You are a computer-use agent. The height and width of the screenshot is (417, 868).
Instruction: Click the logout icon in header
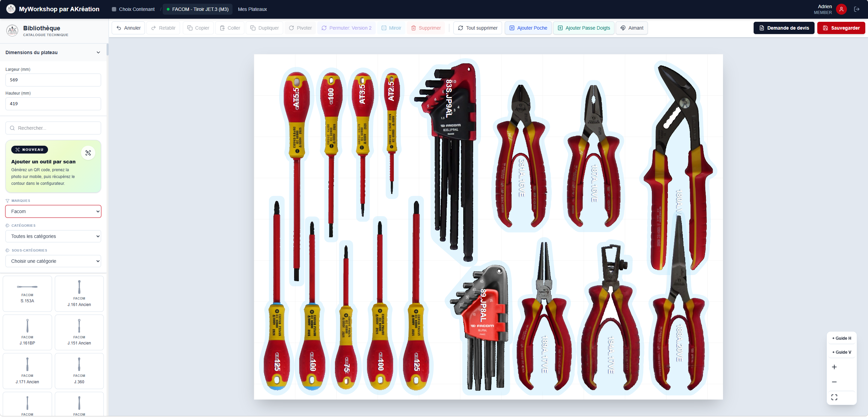pyautogui.click(x=857, y=9)
